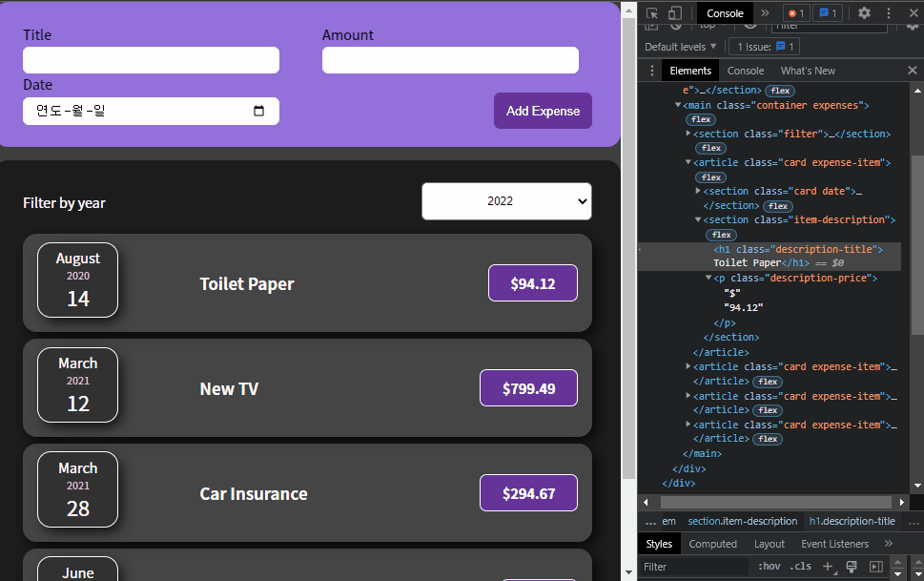This screenshot has width=924, height=581.
Task: Select the "94.12" text node
Action: point(744,307)
